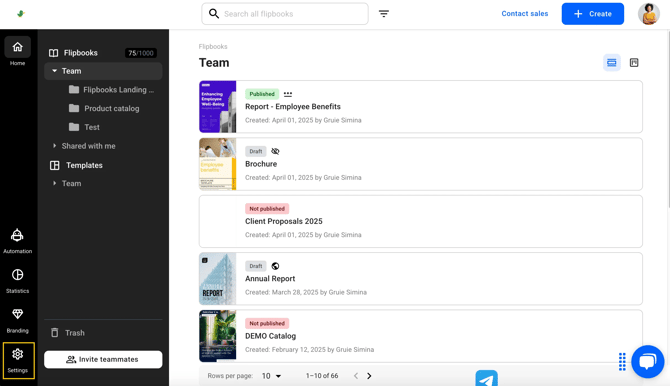
Task: Go to the previous page of results
Action: 356,376
